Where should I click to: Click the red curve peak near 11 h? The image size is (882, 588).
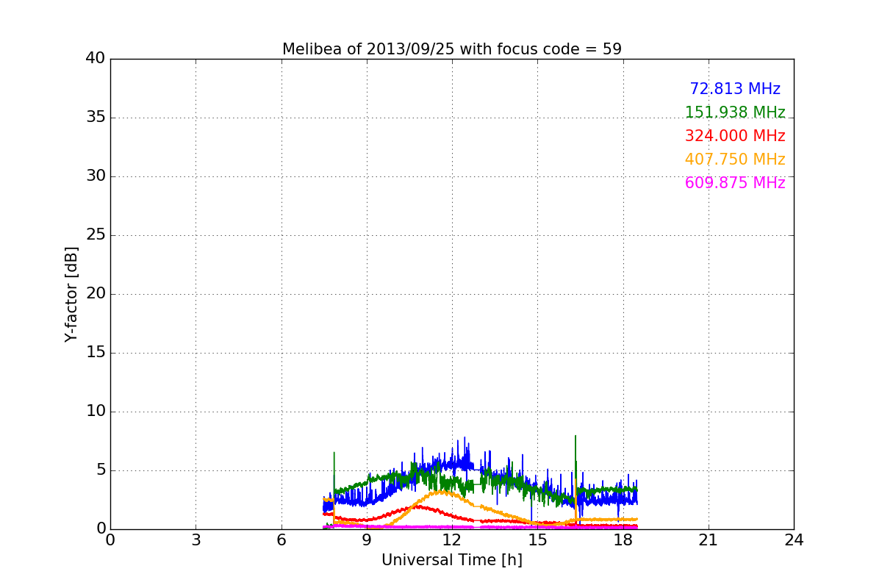point(417,506)
